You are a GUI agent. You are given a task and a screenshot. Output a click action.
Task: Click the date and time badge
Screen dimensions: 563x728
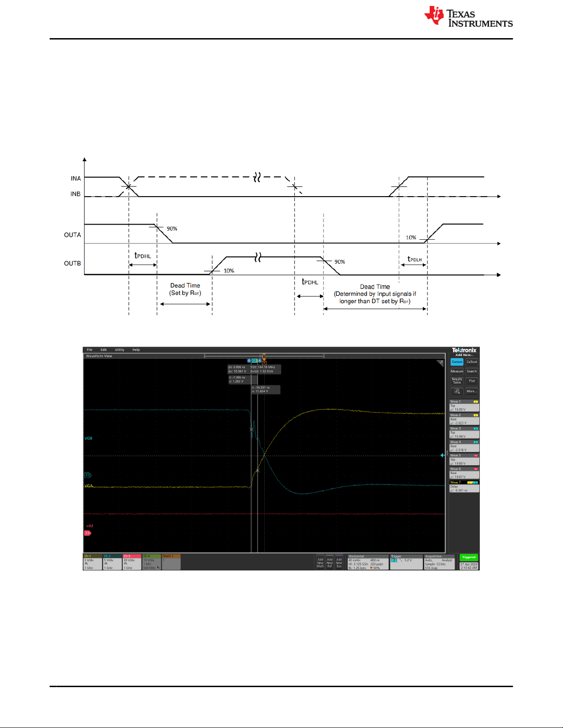click(469, 566)
